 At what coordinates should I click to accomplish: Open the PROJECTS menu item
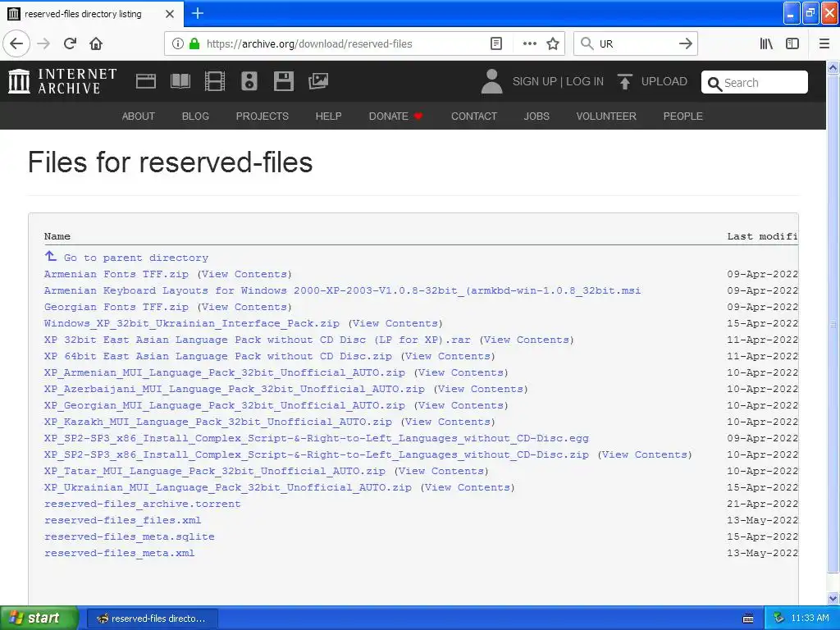(x=262, y=116)
